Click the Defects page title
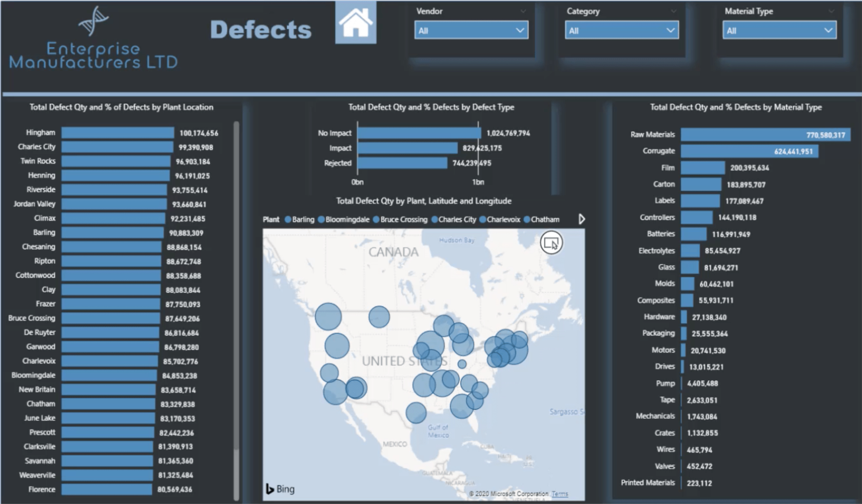Viewport: 862px width, 504px height. (261, 30)
